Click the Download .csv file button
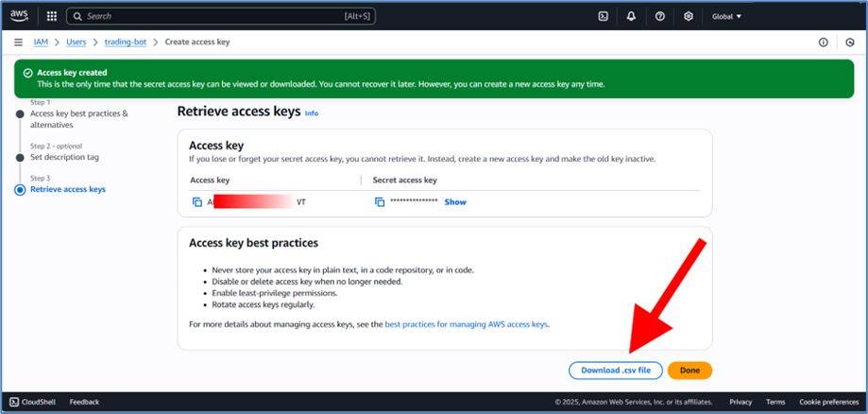Screen dimensions: 868x414 [x=615, y=371]
